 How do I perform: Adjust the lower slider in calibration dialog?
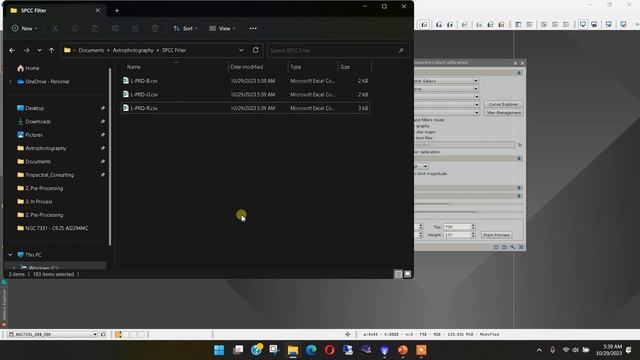[478, 212]
